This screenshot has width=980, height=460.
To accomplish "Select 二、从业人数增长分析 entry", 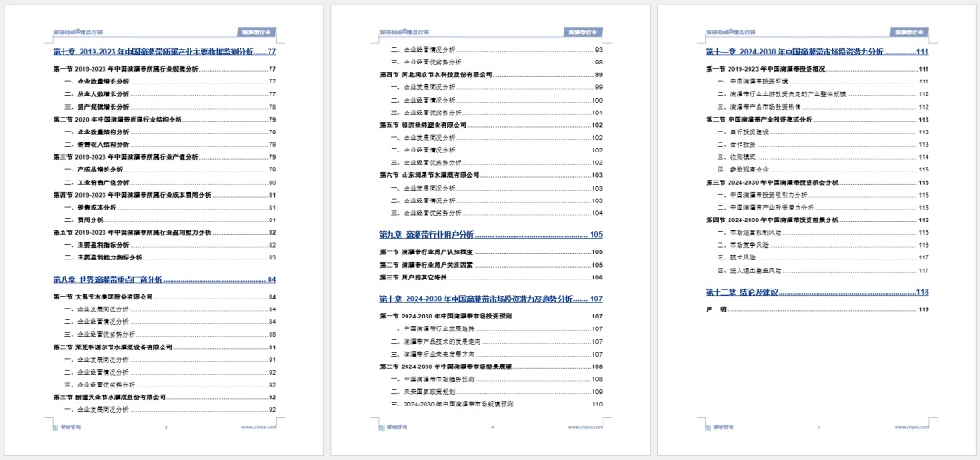I will click(x=170, y=94).
